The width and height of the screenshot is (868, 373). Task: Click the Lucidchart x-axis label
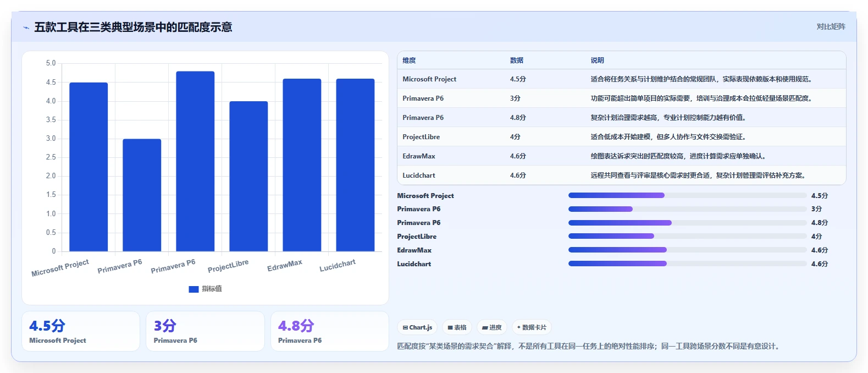338,266
